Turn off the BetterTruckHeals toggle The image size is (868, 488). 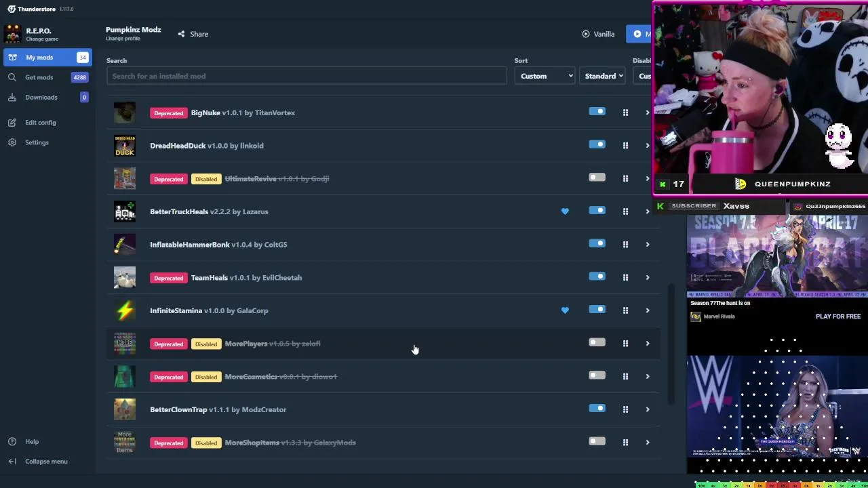597,210
